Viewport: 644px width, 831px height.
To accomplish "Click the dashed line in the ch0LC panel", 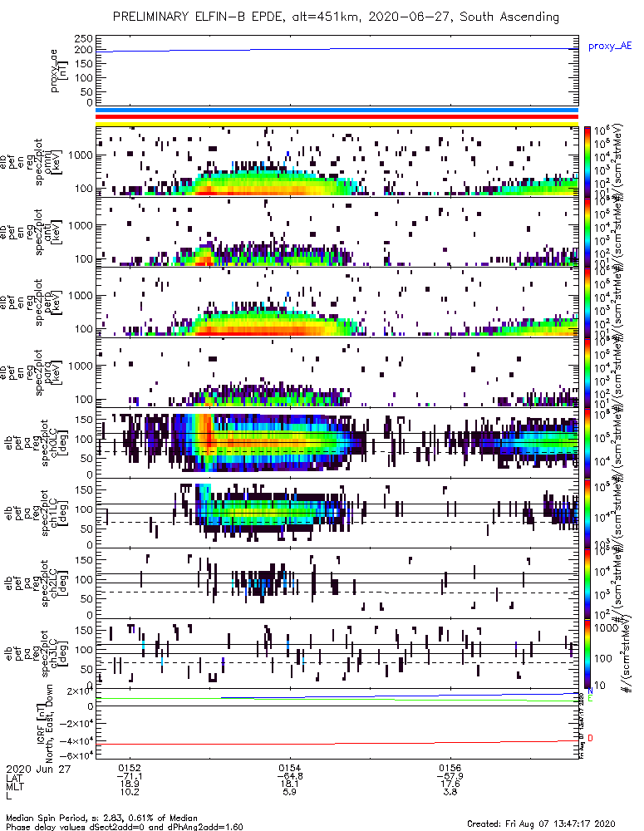I will [x=337, y=451].
